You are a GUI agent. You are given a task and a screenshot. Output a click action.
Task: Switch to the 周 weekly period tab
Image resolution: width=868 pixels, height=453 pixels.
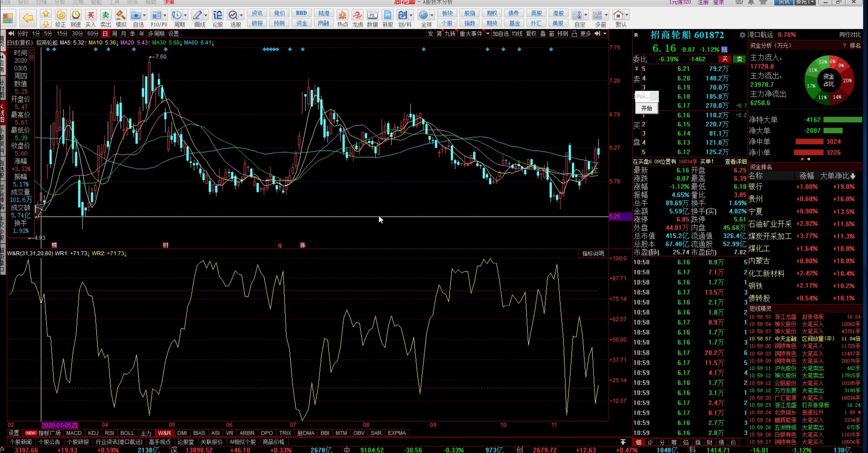click(115, 34)
